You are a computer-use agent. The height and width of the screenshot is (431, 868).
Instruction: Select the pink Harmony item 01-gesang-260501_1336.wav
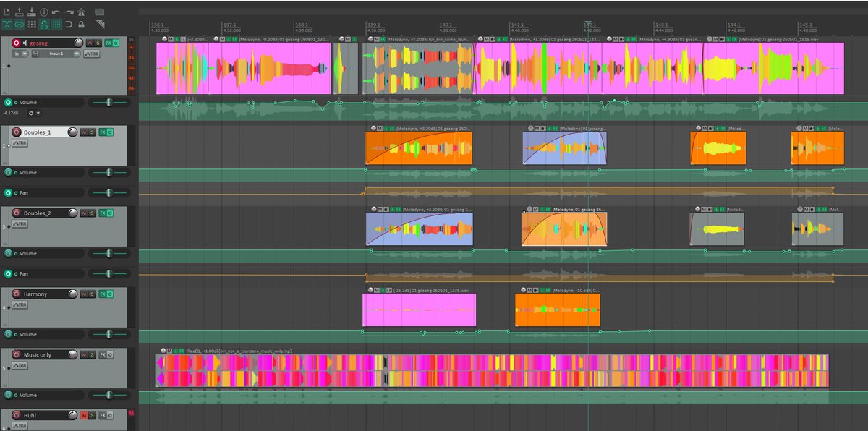click(419, 310)
